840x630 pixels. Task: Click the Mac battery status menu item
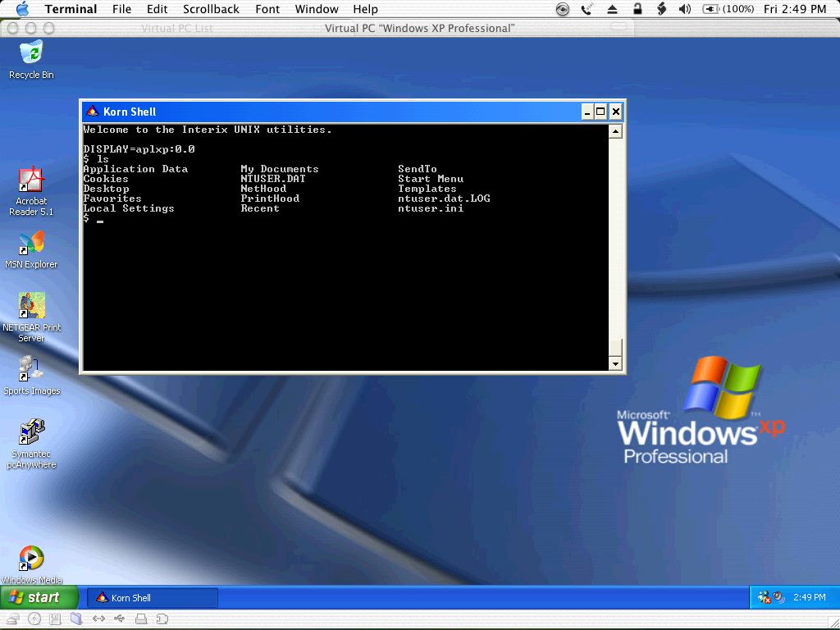(728, 9)
